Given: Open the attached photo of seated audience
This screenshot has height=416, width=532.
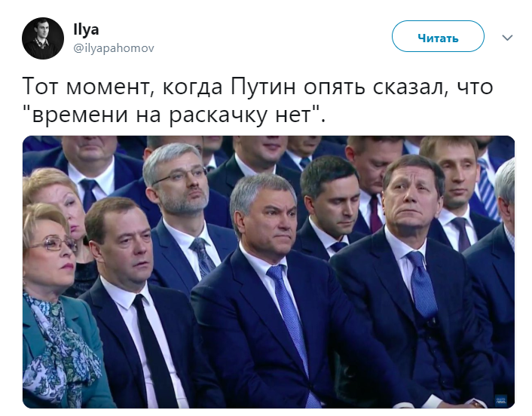Looking at the screenshot, I should click(269, 272).
